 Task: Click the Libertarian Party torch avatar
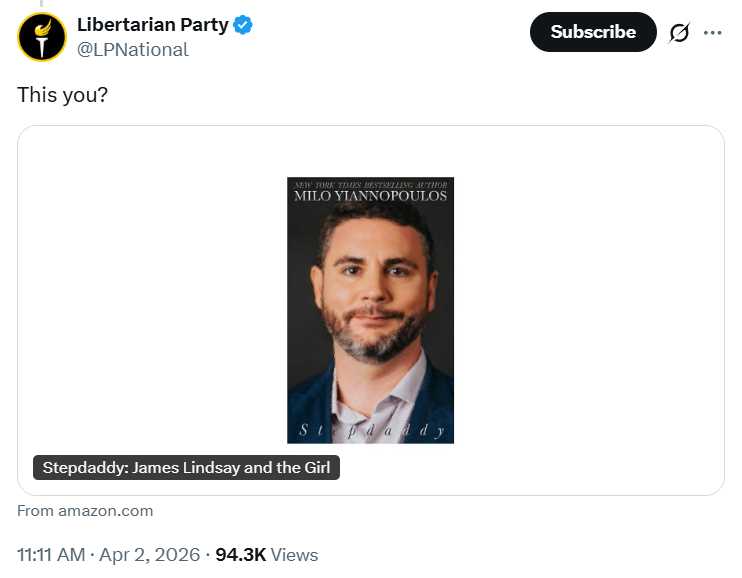42,37
